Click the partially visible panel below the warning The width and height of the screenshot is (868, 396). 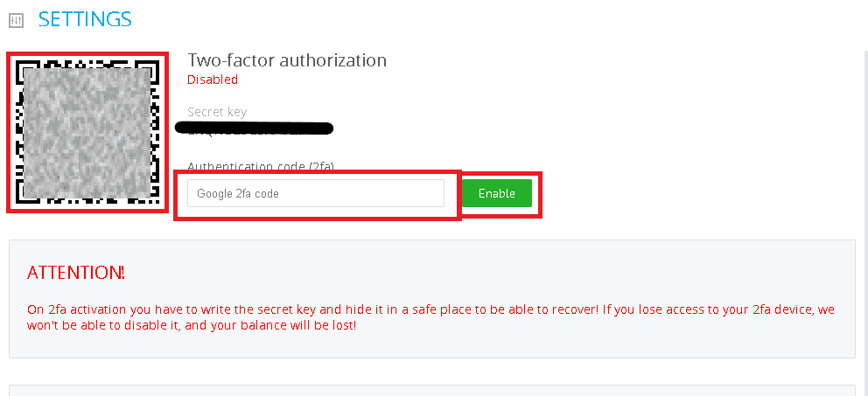click(432, 391)
